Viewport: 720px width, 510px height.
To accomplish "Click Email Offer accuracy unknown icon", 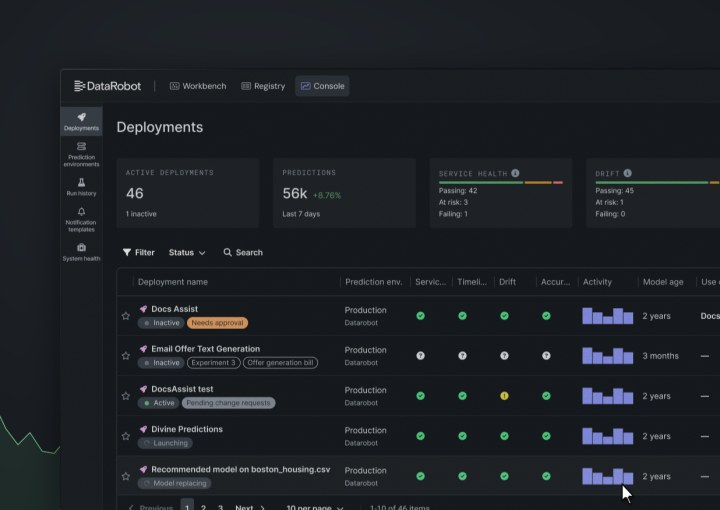I will point(546,356).
